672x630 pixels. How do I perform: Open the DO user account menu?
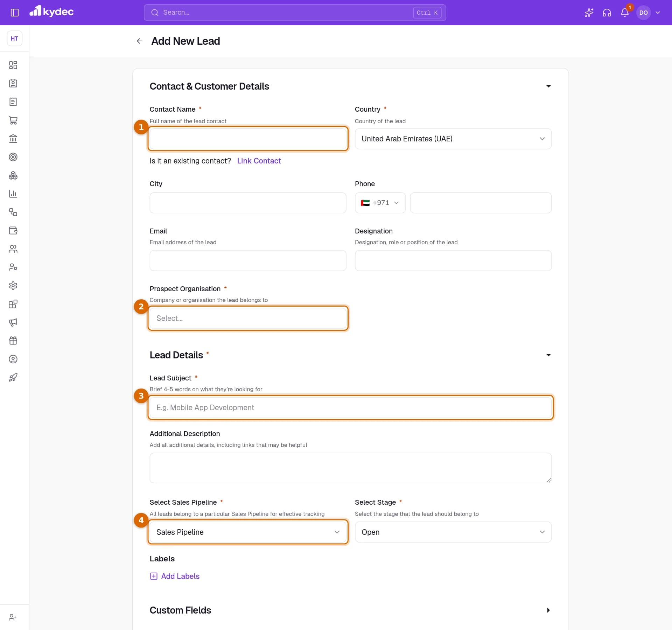(x=649, y=13)
